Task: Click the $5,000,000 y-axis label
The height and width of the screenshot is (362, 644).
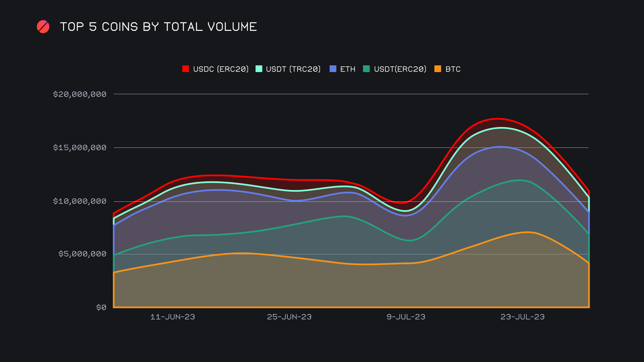Action: point(83,254)
